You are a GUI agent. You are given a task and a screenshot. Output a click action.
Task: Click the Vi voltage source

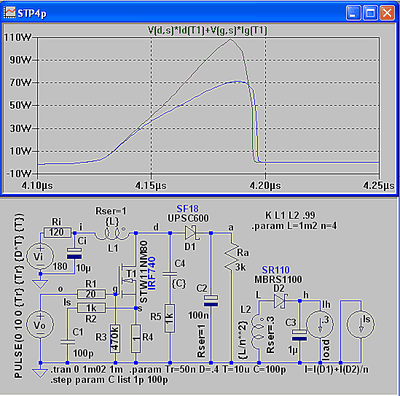tap(40, 256)
